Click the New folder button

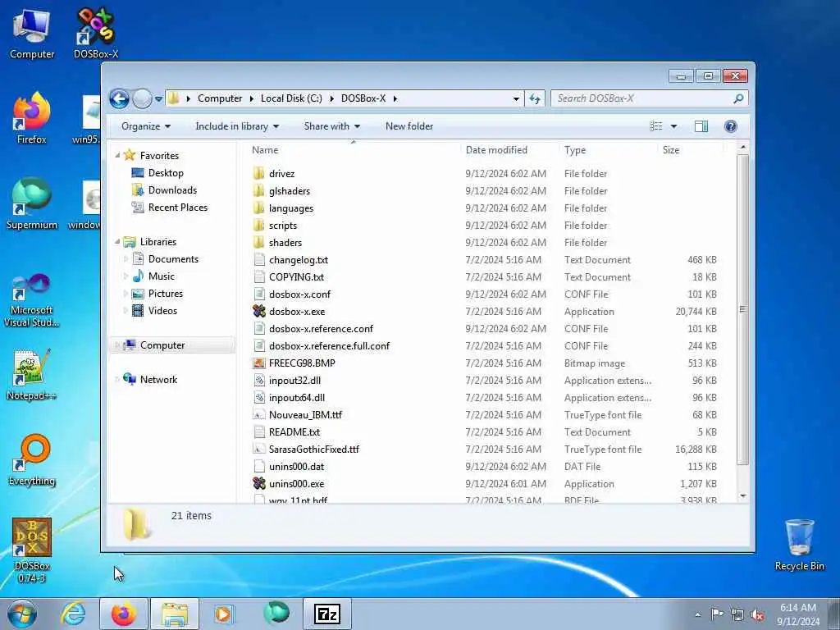tap(409, 126)
